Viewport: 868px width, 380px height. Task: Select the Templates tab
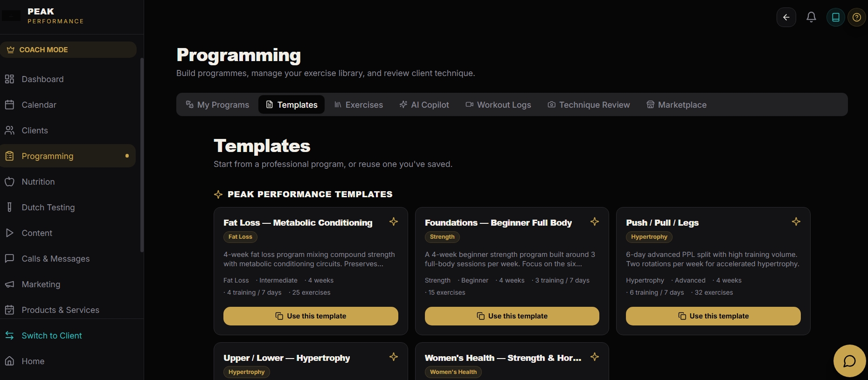292,105
